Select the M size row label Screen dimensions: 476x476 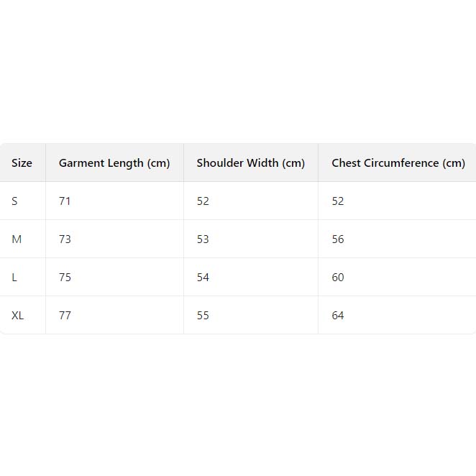[x=17, y=239]
